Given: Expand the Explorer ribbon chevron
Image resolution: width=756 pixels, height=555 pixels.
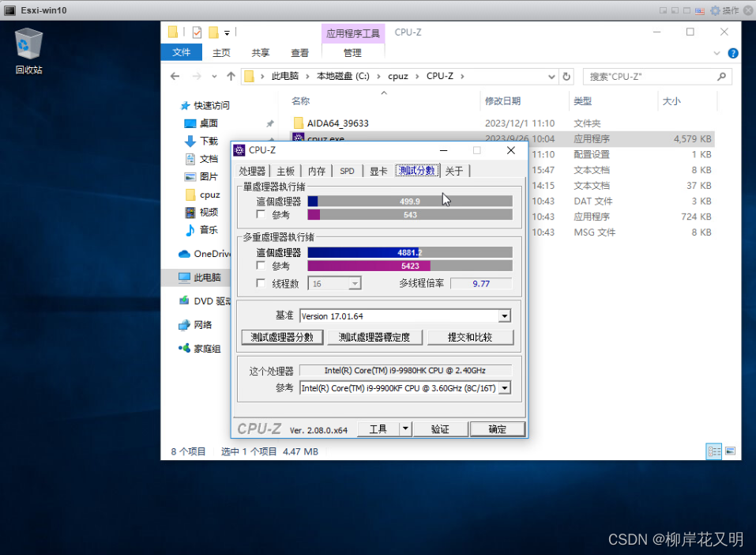Looking at the screenshot, I should [x=717, y=53].
